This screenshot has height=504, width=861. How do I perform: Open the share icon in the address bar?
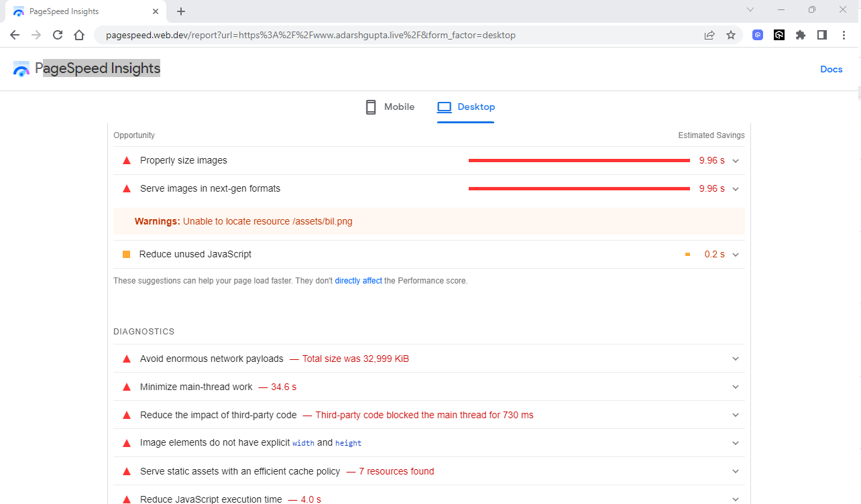click(709, 34)
